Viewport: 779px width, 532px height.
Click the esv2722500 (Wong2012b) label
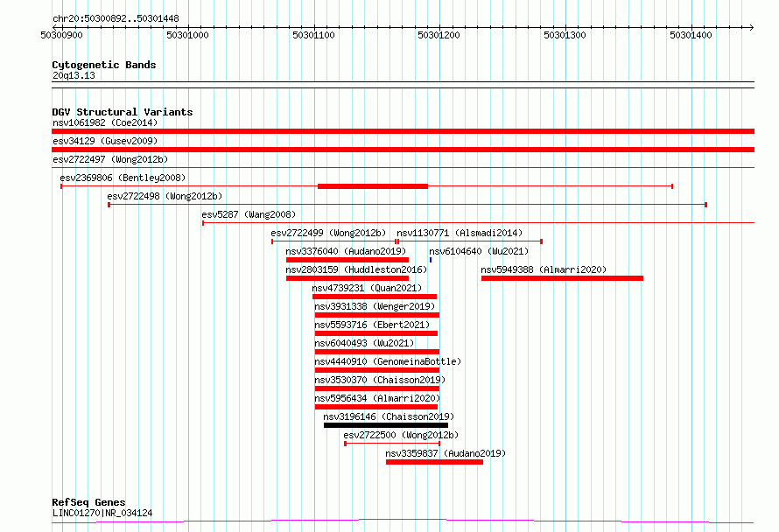[x=401, y=435]
